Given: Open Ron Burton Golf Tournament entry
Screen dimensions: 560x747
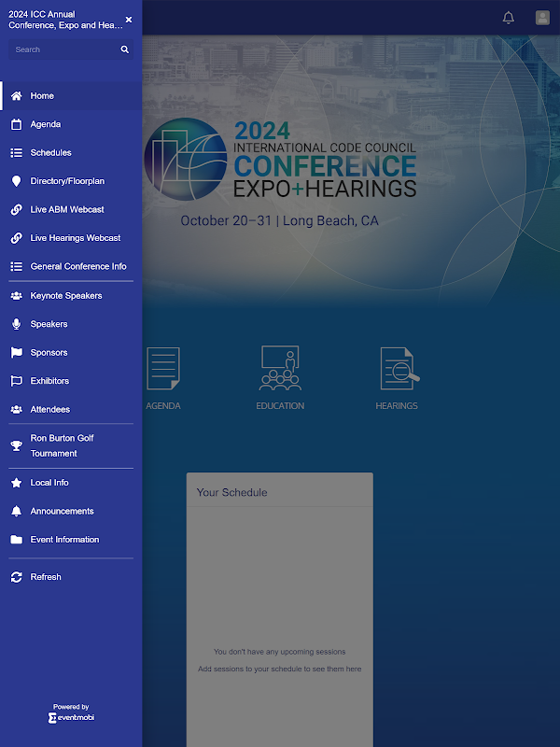Looking at the screenshot, I should click(71, 446).
